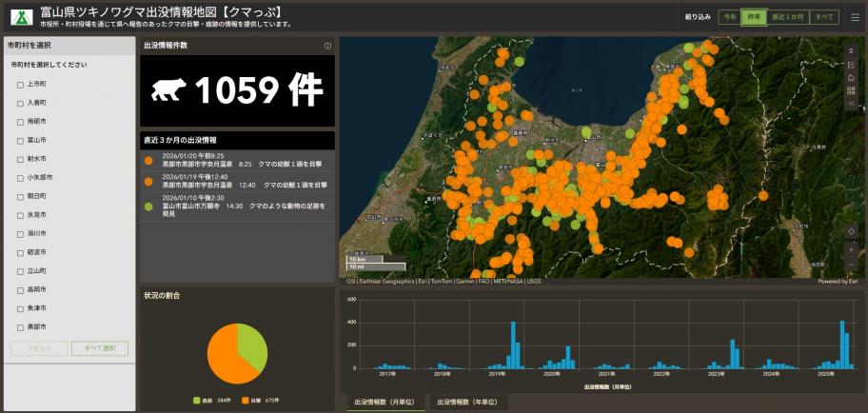
Task: Click the map home button
Action: (x=851, y=78)
